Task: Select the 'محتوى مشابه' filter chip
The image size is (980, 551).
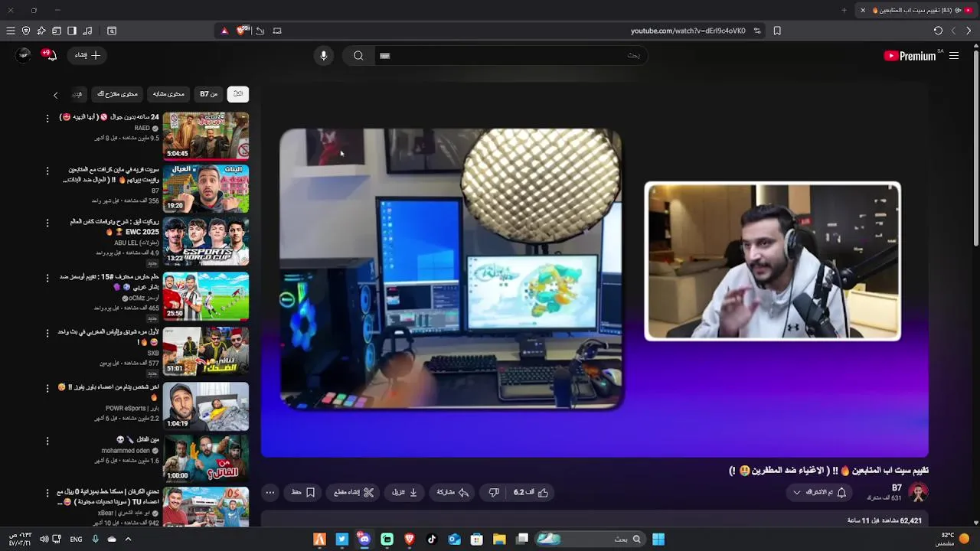Action: coord(168,94)
